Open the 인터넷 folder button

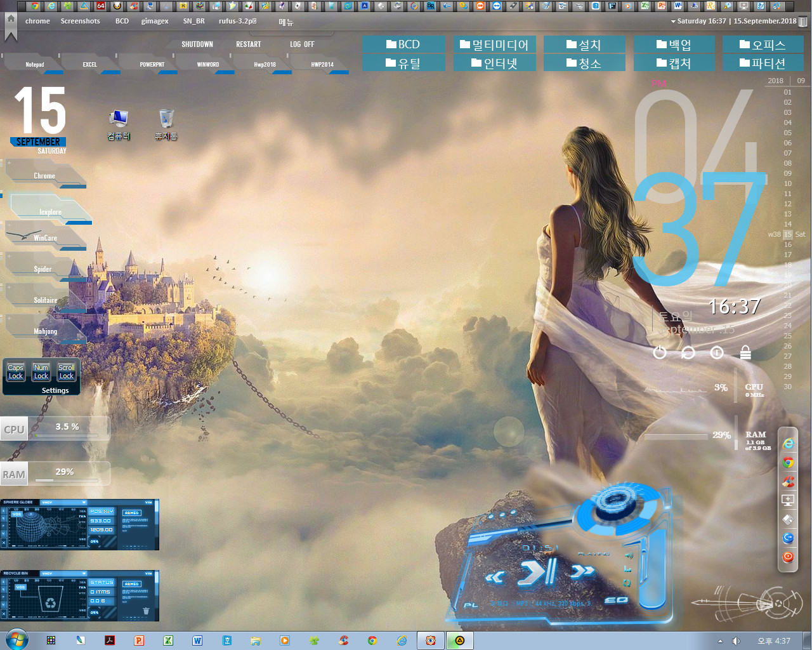point(495,63)
